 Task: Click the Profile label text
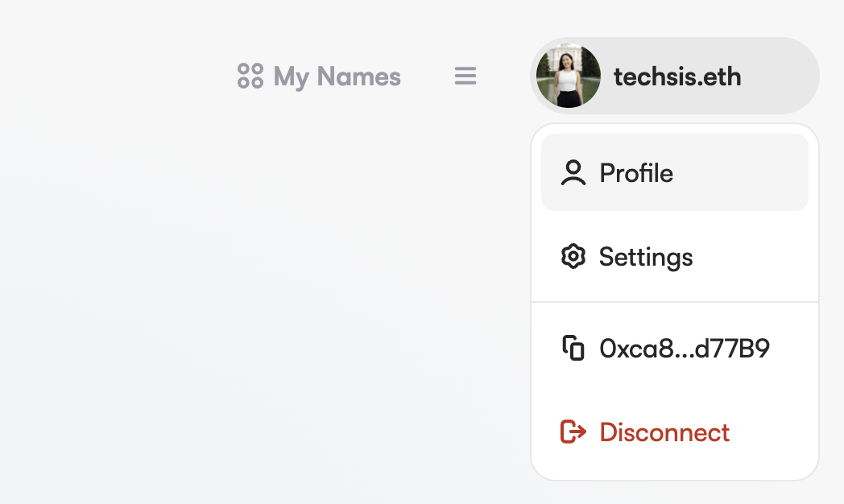click(636, 173)
